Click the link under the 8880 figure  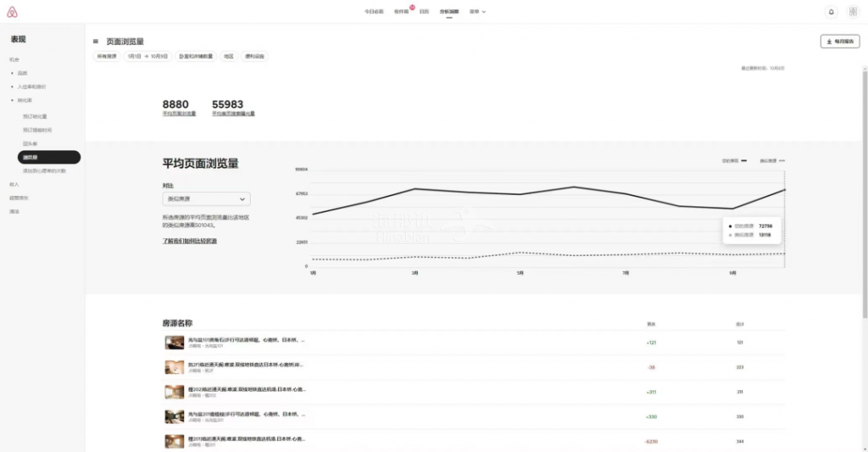click(x=179, y=114)
